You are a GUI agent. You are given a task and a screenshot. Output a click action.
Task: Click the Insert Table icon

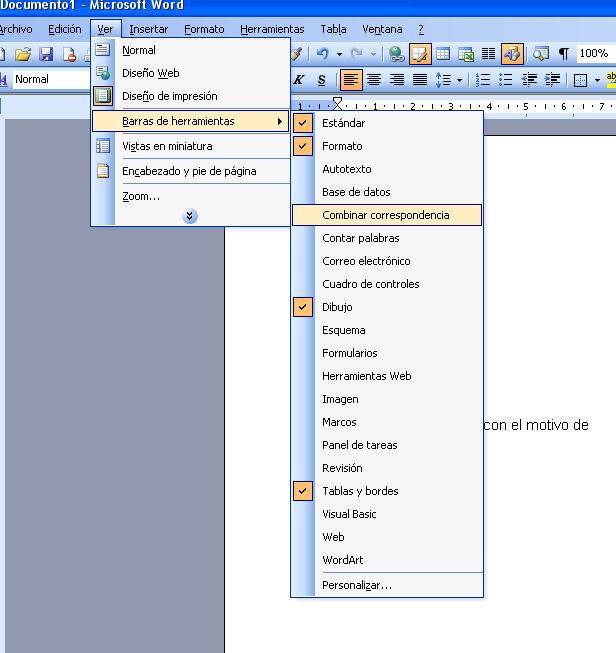point(442,54)
